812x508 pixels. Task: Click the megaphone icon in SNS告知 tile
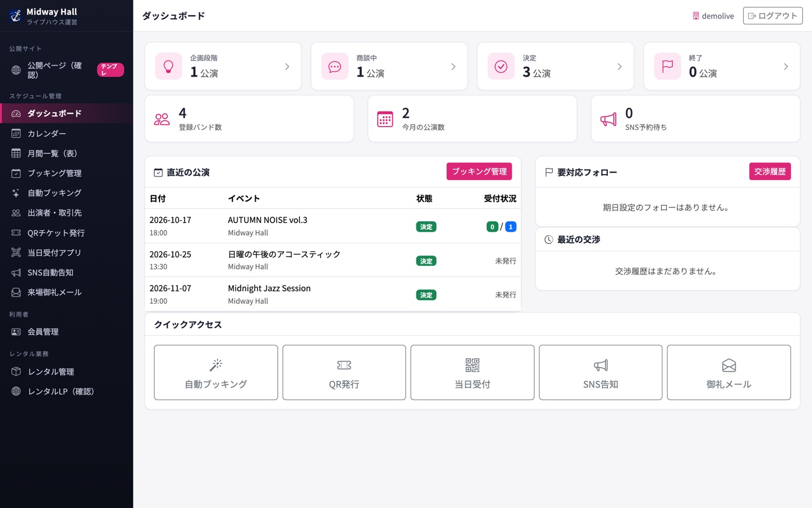point(601,365)
